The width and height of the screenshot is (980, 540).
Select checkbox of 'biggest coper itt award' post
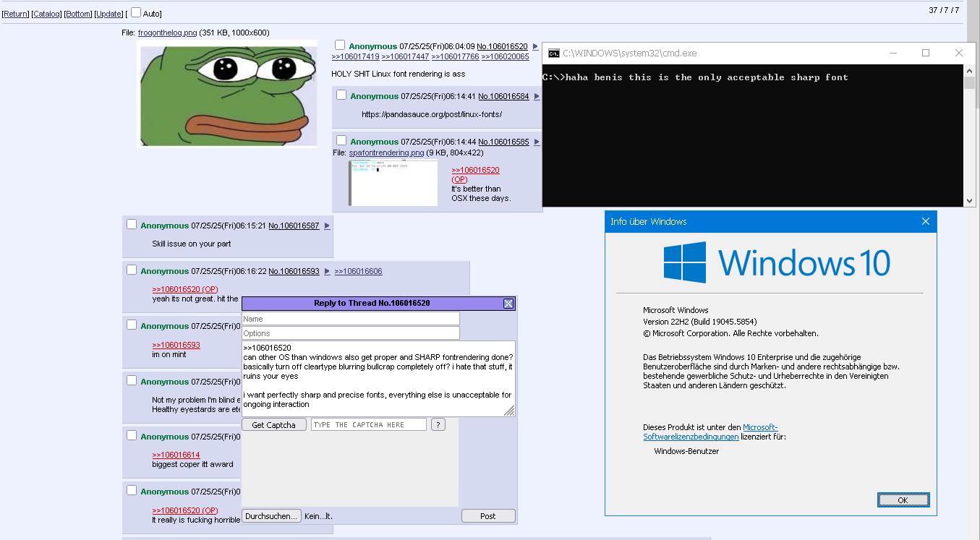click(132, 435)
